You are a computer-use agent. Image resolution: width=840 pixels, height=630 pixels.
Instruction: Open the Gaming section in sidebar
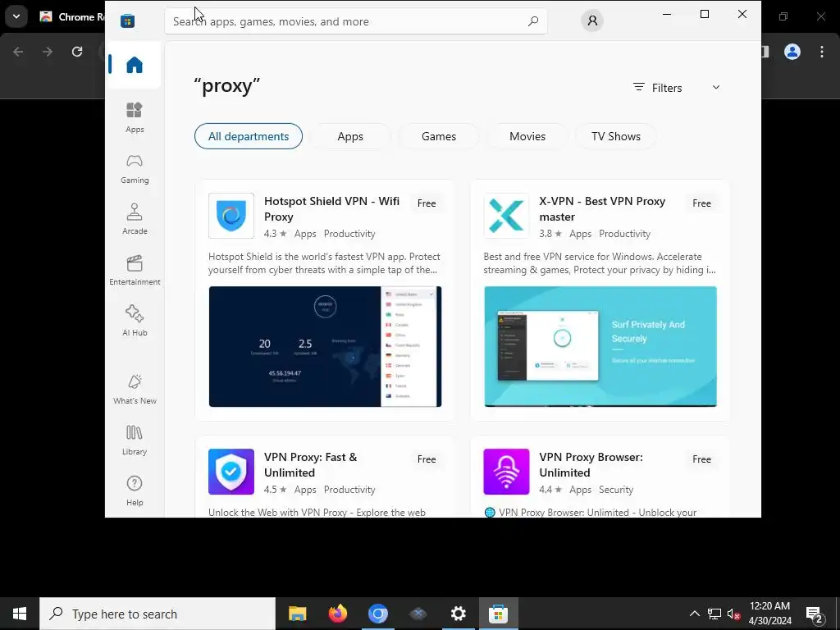pos(135,169)
